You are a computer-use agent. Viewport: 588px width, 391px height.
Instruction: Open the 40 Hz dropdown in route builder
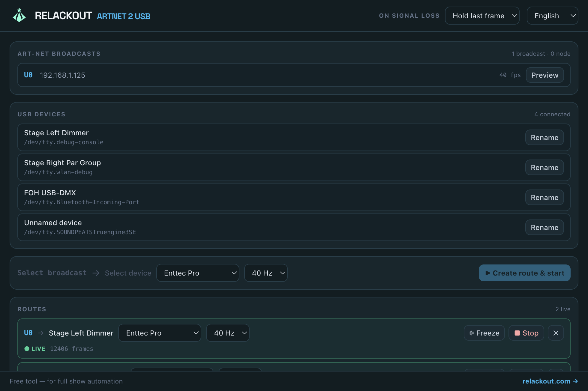[x=266, y=273]
